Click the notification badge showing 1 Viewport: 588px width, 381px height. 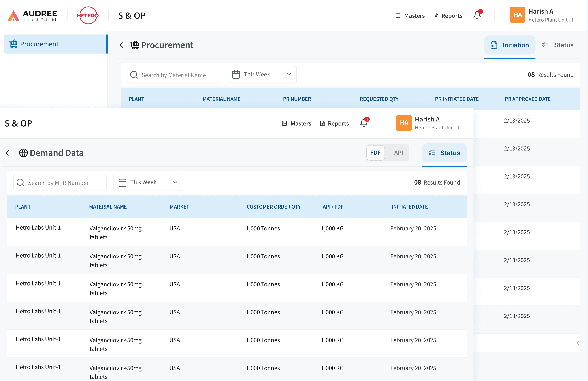pos(367,120)
